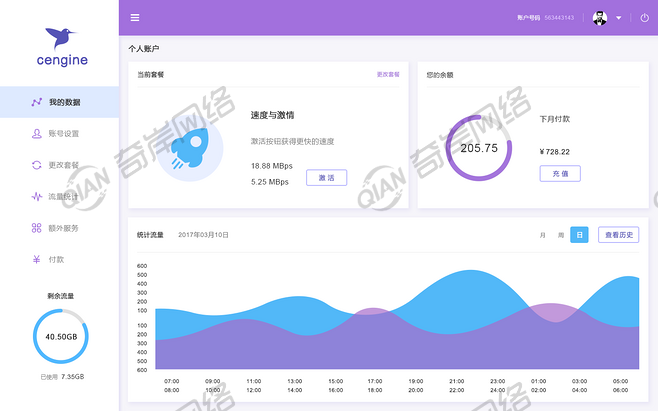
Task: Click the 更改套餐 refresh icon in sidebar
Action: pyautogui.click(x=37, y=165)
